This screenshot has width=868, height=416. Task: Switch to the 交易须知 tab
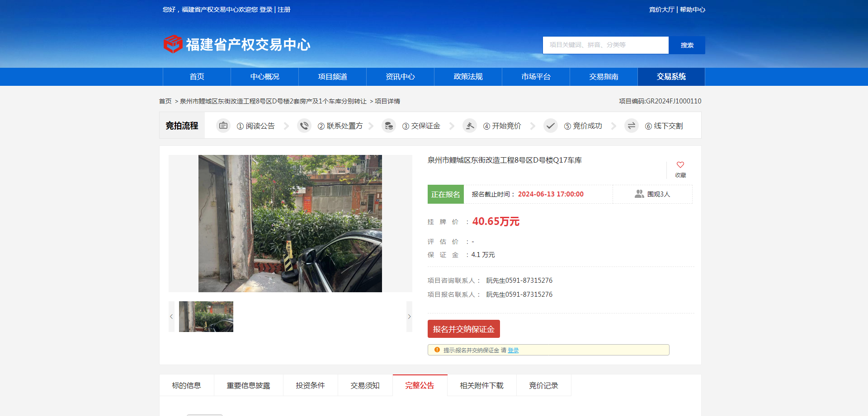365,385
